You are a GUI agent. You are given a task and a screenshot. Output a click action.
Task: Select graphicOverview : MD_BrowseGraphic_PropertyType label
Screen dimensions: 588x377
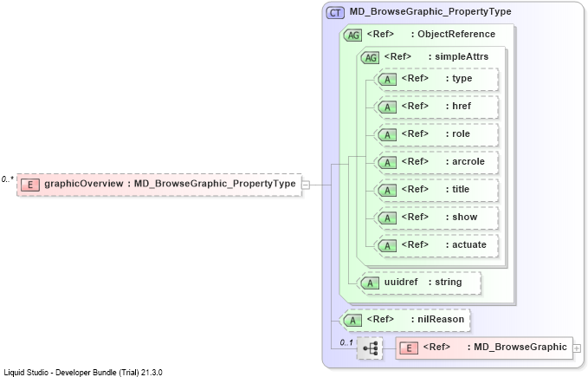(x=170, y=184)
